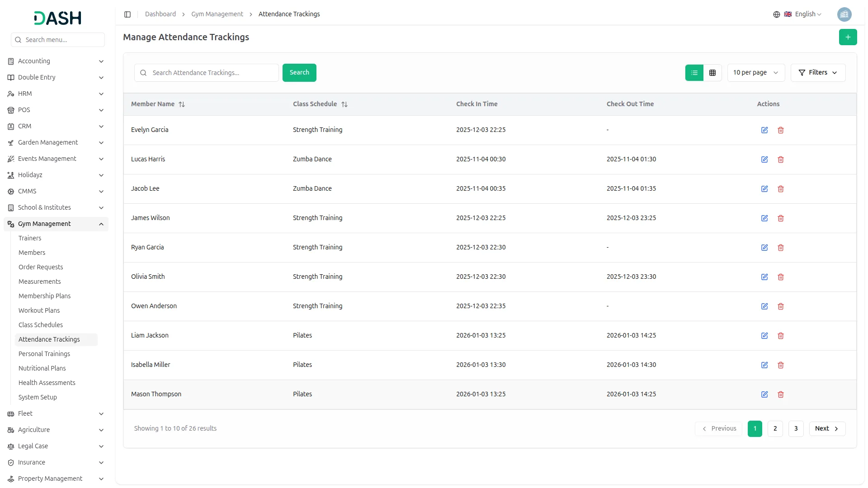Open user profile avatar
This screenshot has height=488, width=868.
click(x=844, y=14)
